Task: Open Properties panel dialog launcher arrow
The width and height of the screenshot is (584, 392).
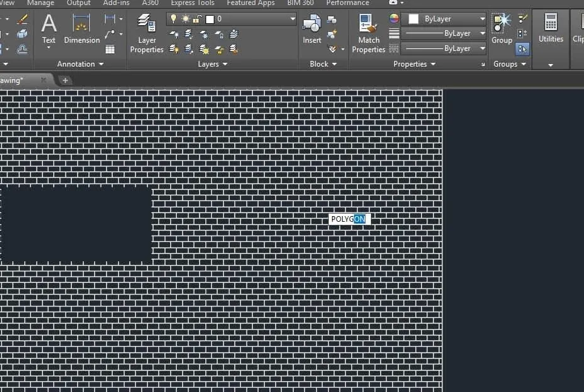Action: [483, 65]
